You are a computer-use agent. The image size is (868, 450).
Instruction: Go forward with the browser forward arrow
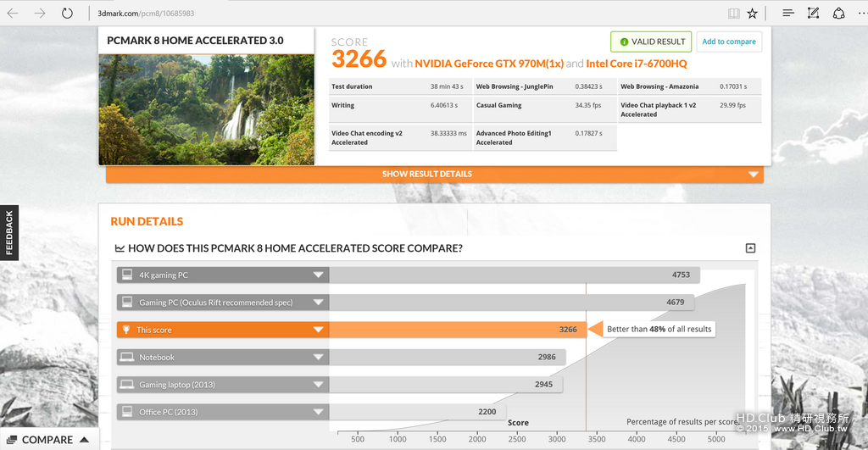pyautogui.click(x=40, y=14)
